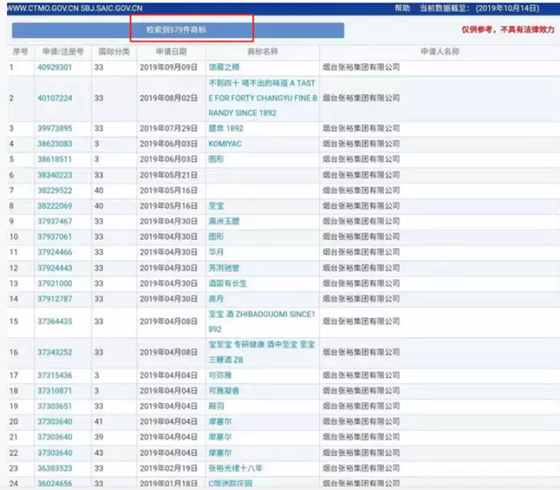560x490 pixels.
Task: Open application number 39973895
Action: (x=55, y=128)
